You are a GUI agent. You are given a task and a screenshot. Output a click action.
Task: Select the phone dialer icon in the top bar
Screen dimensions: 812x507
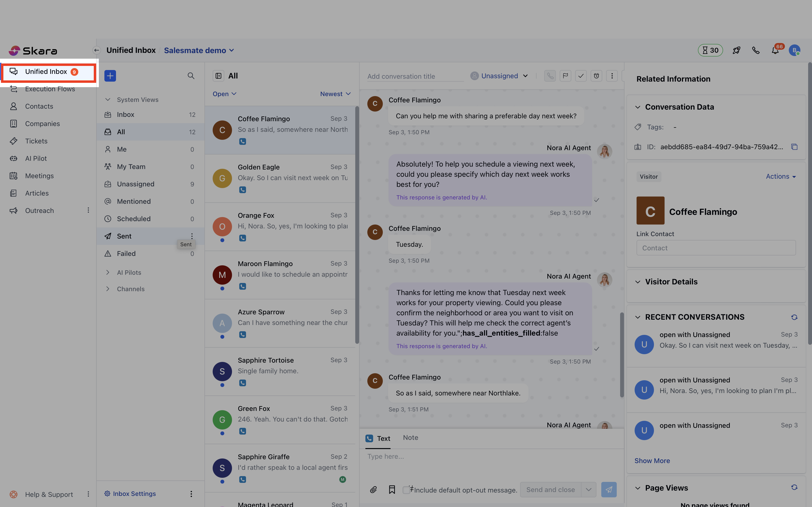[756, 50]
